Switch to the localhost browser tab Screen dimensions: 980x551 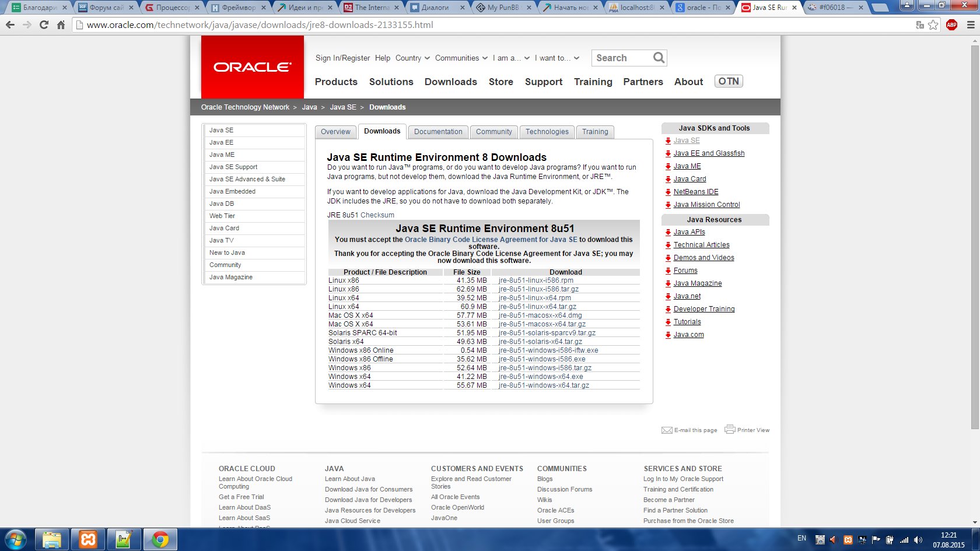click(636, 8)
